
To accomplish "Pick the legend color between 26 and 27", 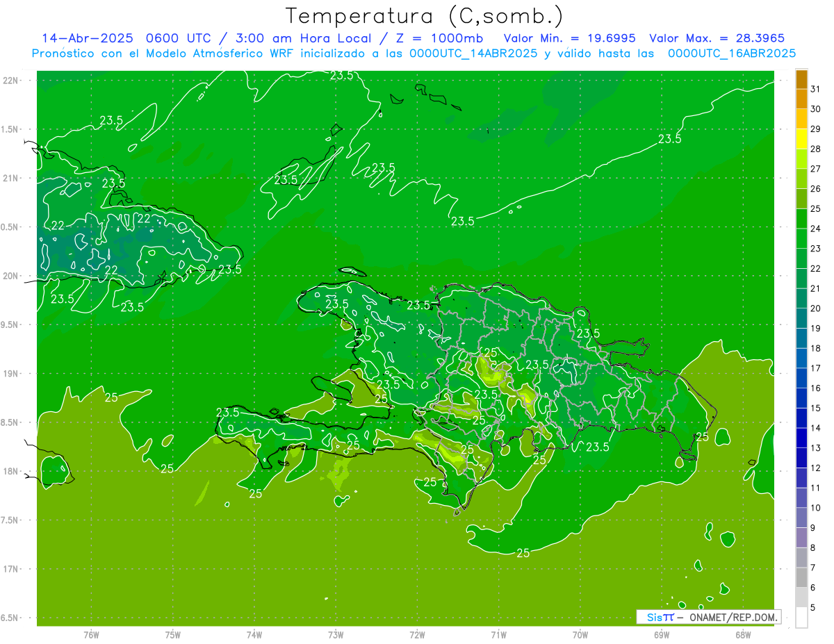I will pyautogui.click(x=801, y=179).
